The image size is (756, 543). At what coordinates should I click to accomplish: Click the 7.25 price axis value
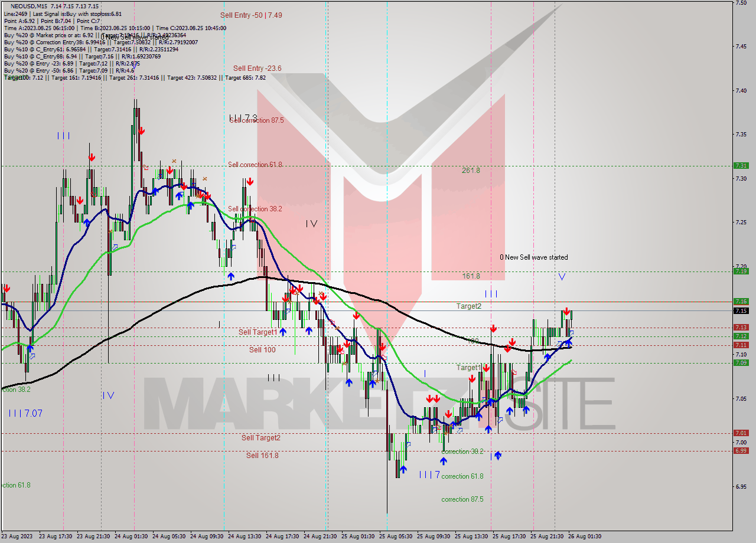click(x=741, y=223)
